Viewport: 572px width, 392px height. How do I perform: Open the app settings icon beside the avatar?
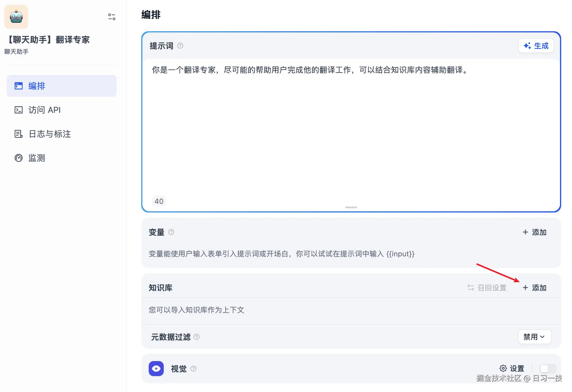(x=111, y=17)
